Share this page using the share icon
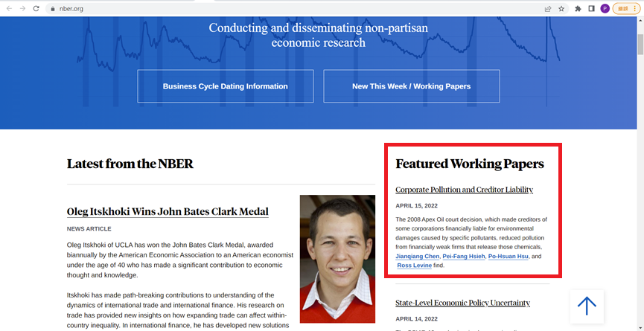The image size is (644, 331). pyautogui.click(x=548, y=9)
